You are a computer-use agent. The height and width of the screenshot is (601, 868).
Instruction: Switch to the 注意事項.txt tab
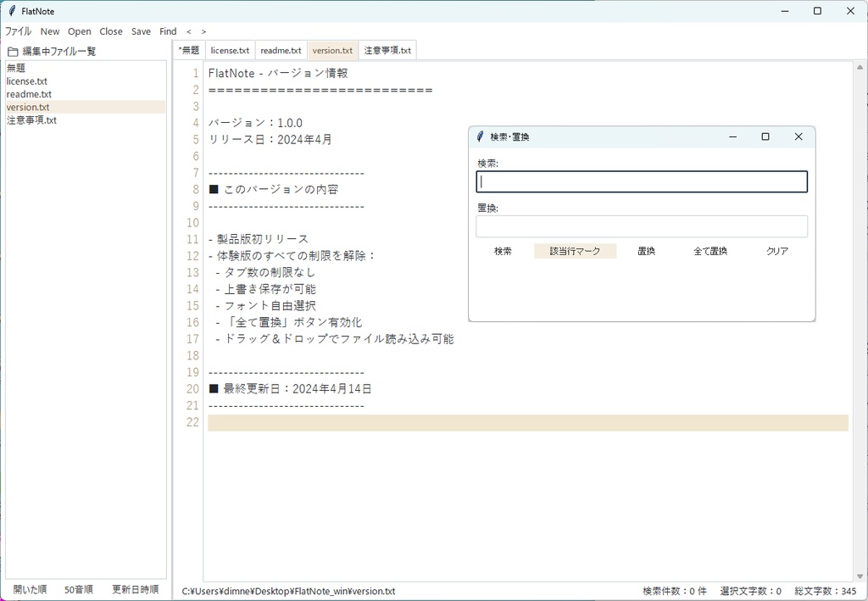point(387,50)
